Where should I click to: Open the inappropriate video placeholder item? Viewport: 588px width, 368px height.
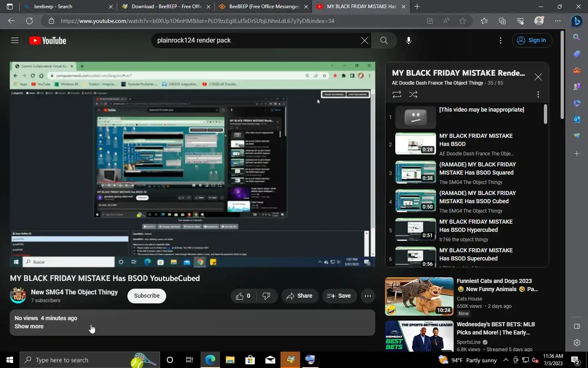tap(467, 117)
